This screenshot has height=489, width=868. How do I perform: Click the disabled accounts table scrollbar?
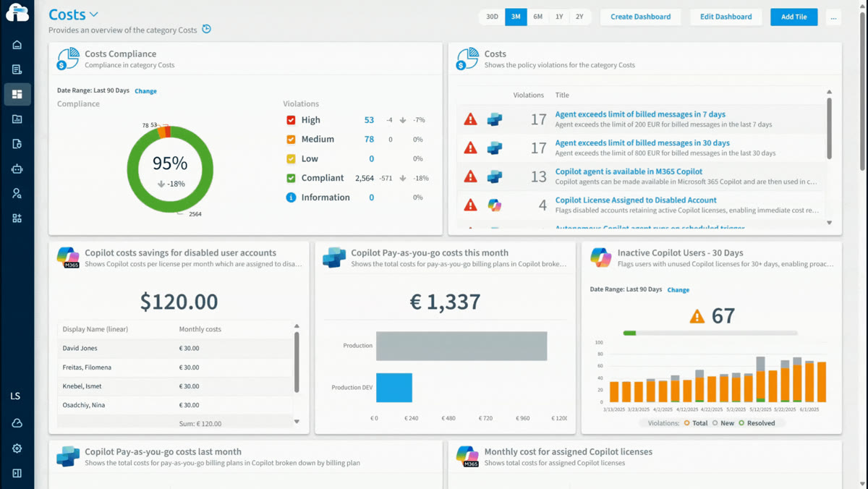[297, 362]
